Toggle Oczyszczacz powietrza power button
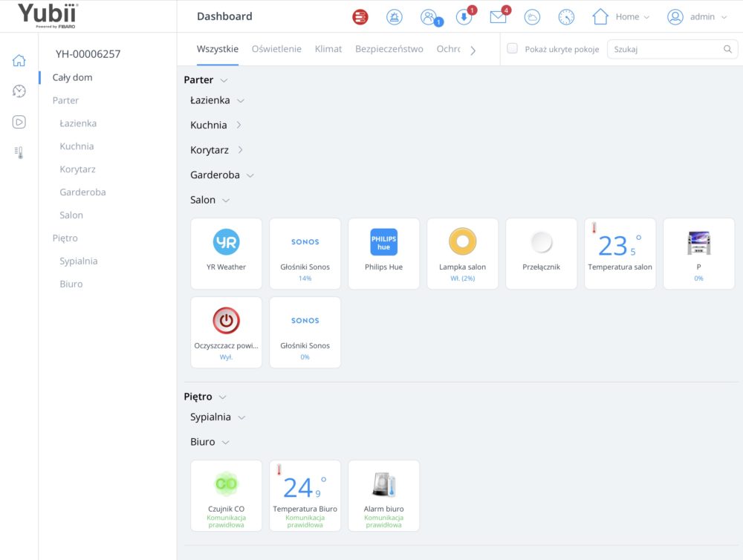Screen dimensions: 743x560 pyautogui.click(x=226, y=321)
